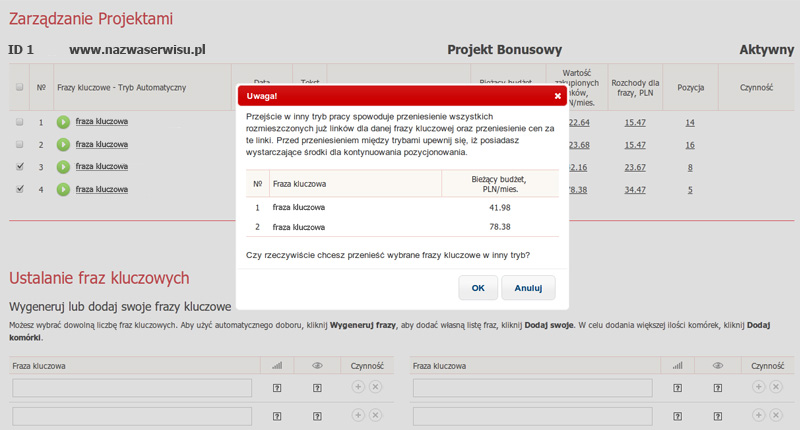This screenshot has height=430, width=800.
Task: Click the green arrow icon for phrase 2
Action: (63, 145)
